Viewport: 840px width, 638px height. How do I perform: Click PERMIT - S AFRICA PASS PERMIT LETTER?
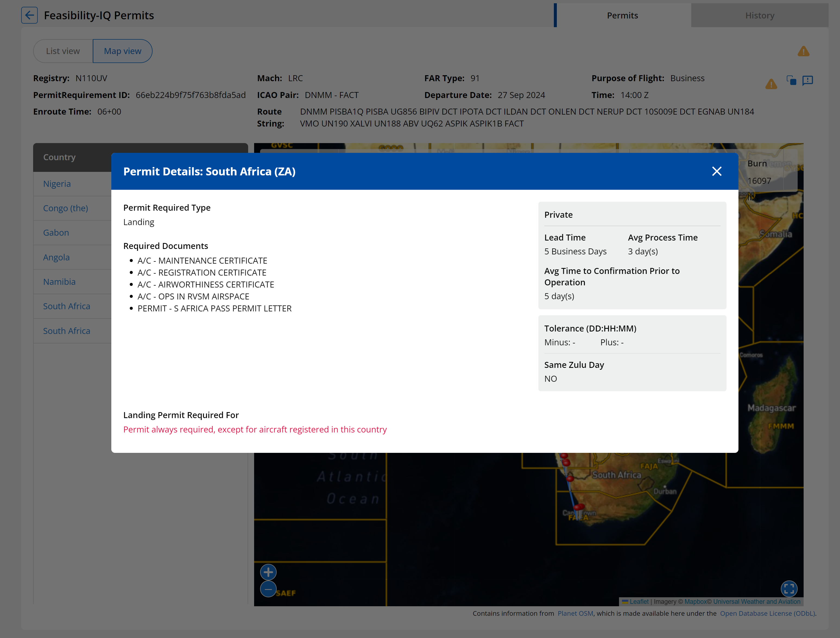pos(214,308)
